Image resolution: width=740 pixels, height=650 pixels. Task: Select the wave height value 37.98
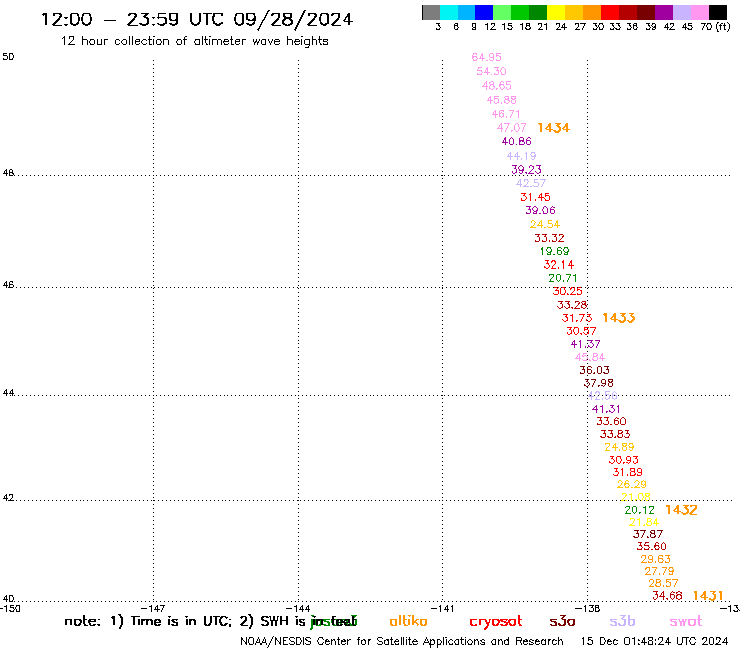coord(598,383)
